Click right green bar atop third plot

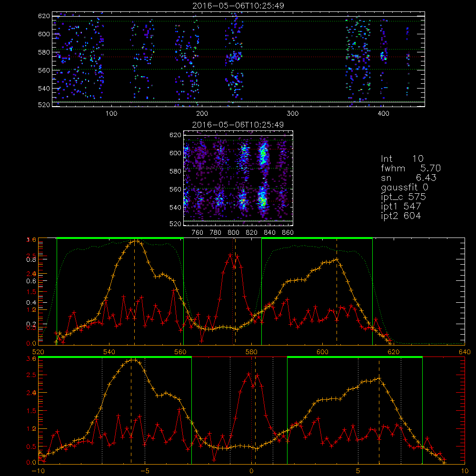tap(317, 238)
